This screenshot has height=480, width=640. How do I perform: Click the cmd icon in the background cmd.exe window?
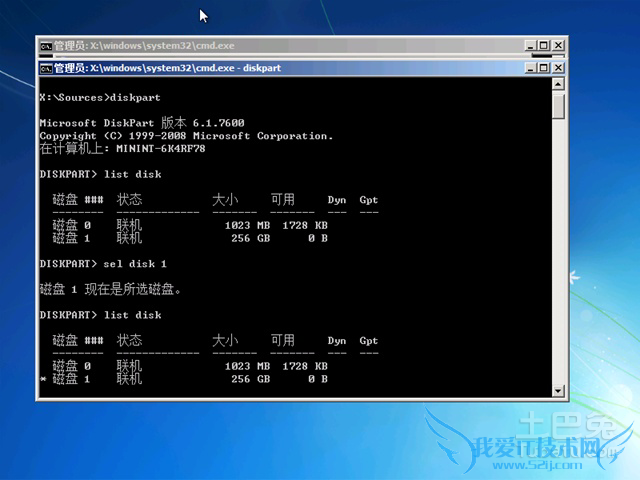46,46
